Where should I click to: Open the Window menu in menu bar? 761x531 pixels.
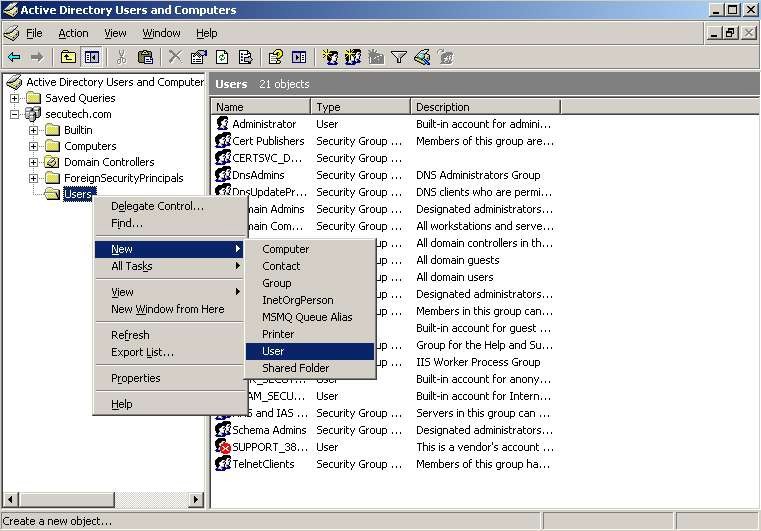coord(161,33)
